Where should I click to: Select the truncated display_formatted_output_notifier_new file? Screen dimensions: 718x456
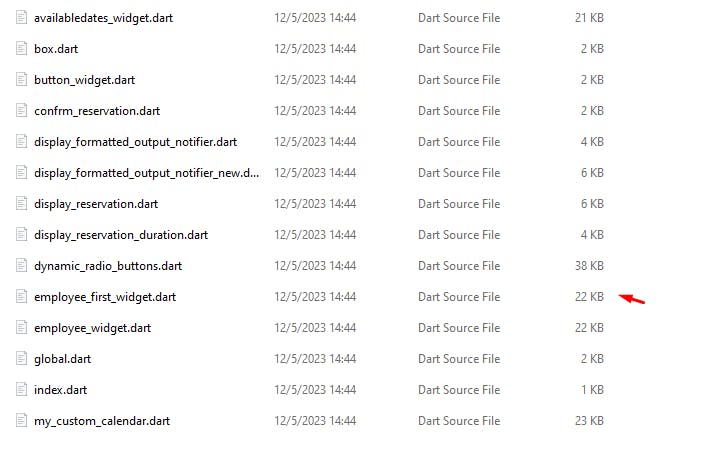point(147,173)
